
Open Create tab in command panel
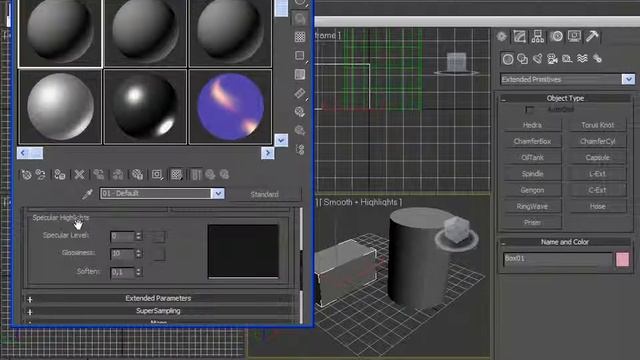coord(502,37)
